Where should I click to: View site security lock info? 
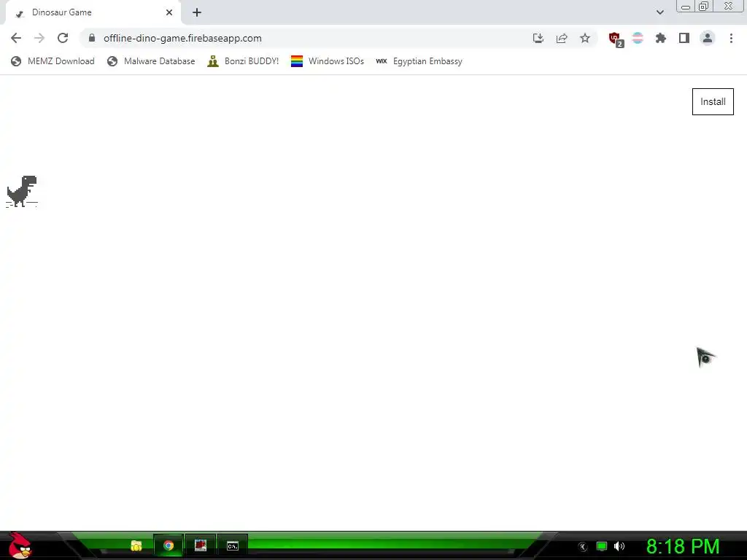tap(92, 38)
